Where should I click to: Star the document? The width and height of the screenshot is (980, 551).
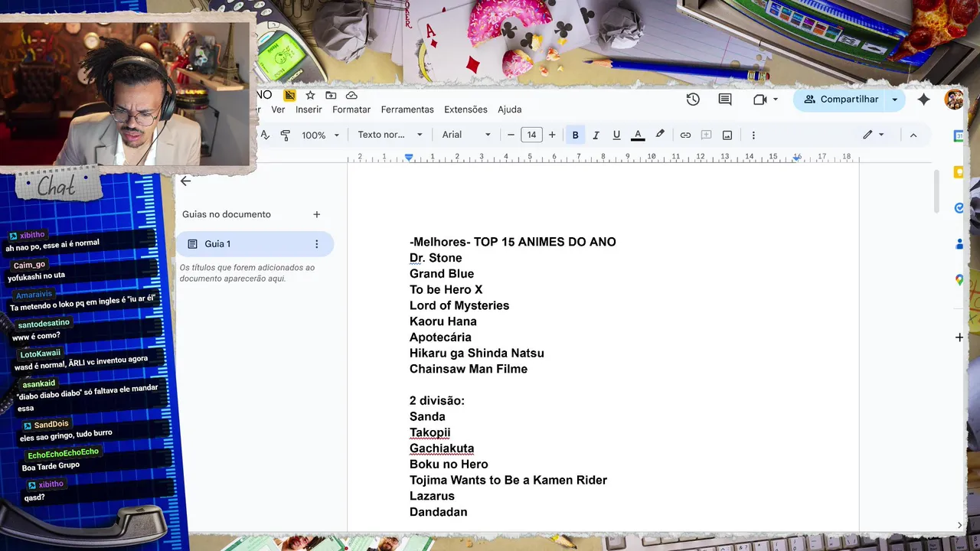tap(310, 95)
